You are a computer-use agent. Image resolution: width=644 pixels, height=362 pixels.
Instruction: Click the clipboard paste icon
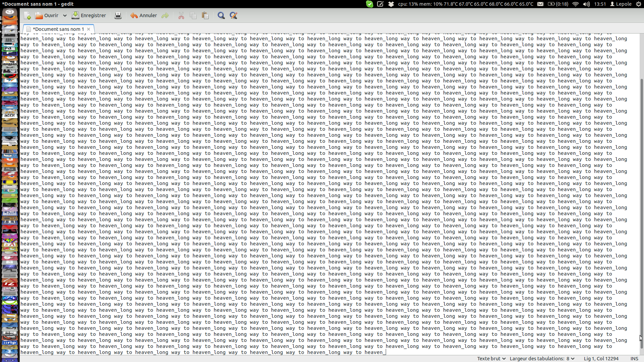[x=205, y=16]
